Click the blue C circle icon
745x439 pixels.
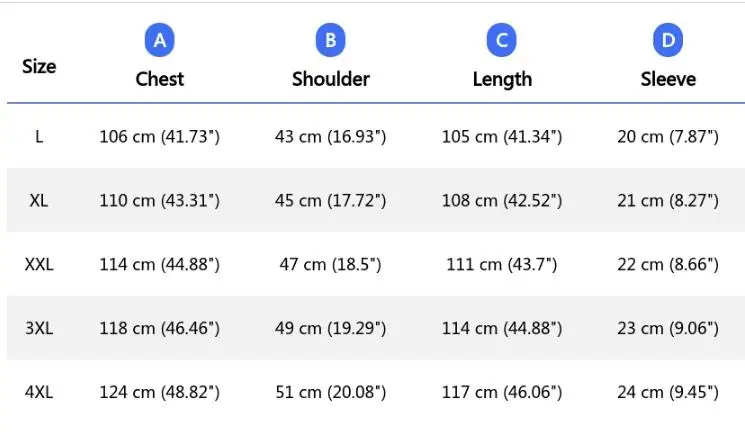501,41
